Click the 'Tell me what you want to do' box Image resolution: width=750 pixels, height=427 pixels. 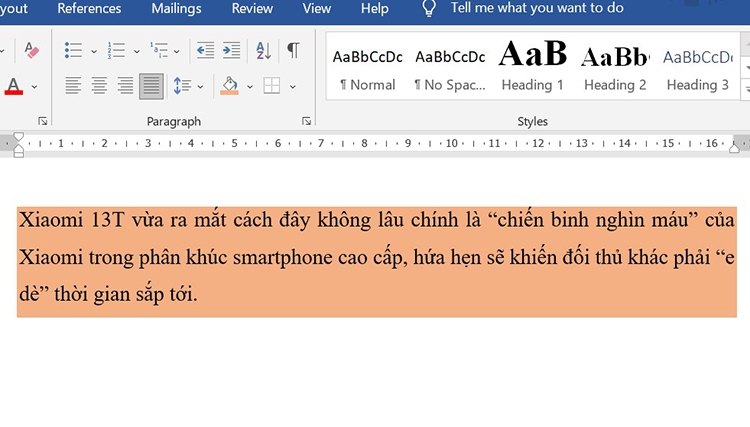click(537, 8)
